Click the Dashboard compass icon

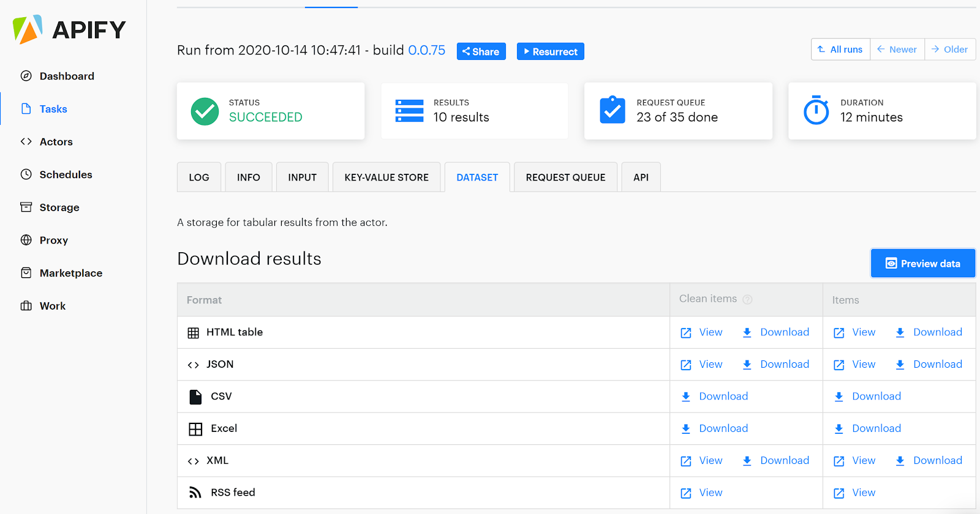(26, 76)
